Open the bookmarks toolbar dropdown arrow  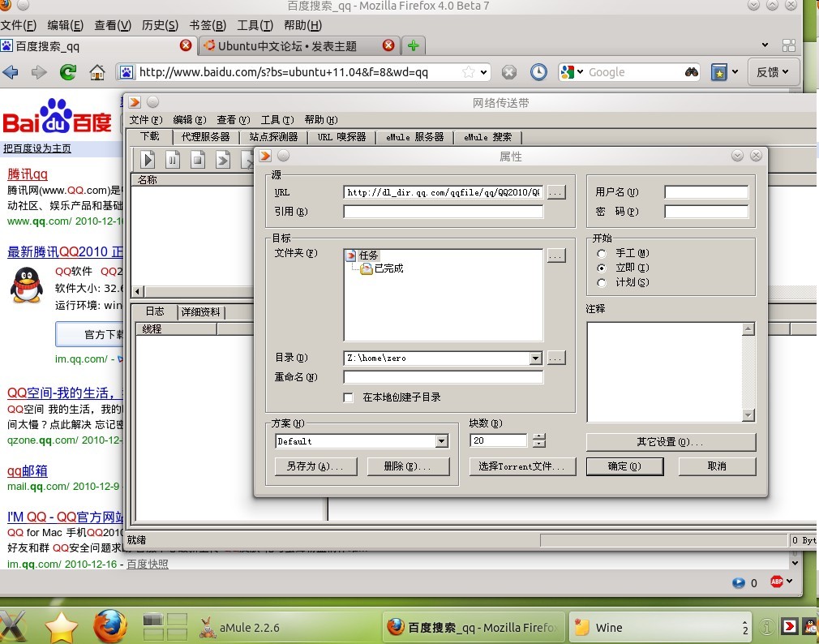pos(735,71)
